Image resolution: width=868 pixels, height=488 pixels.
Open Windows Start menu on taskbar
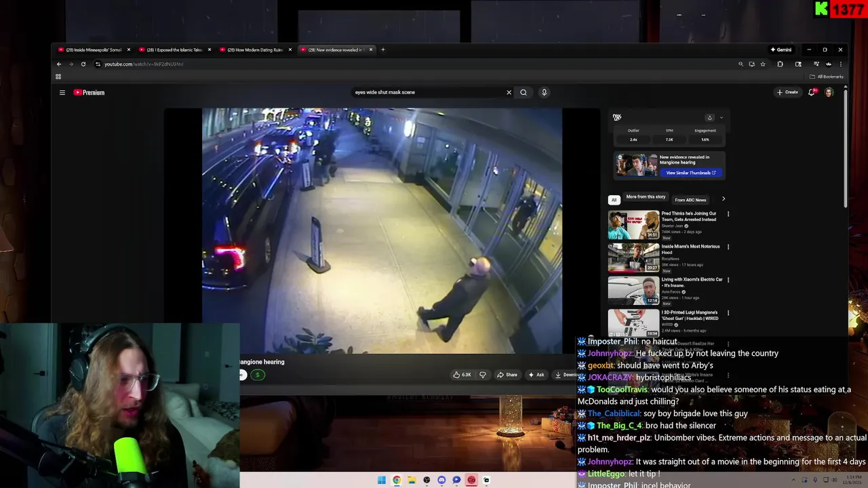(382, 480)
